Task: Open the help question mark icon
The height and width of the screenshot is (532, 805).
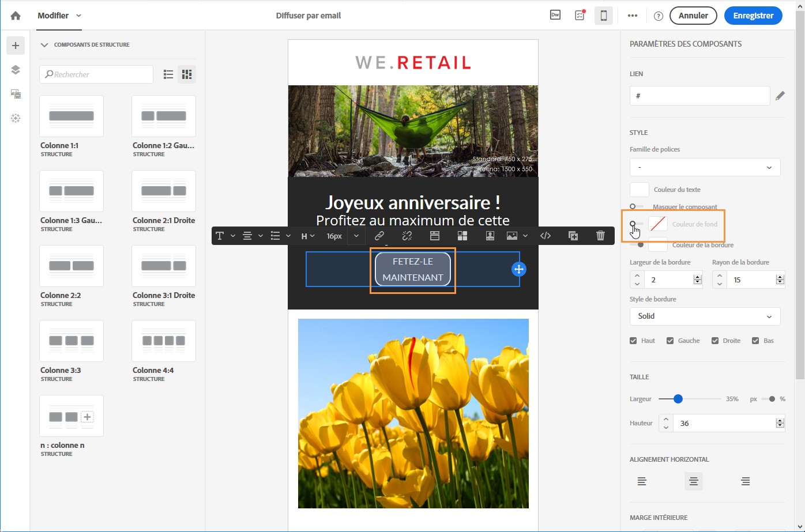Action: click(x=659, y=16)
